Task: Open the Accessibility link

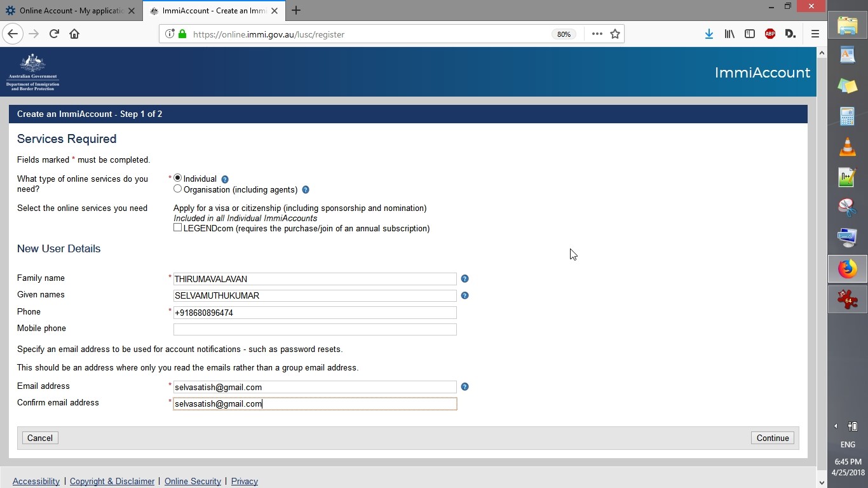Action: tap(36, 481)
